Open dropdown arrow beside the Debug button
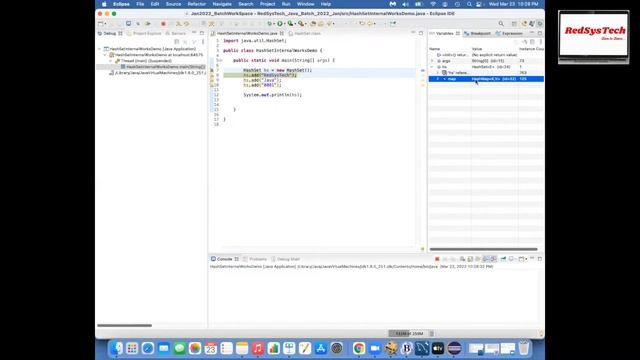 pos(274,24)
